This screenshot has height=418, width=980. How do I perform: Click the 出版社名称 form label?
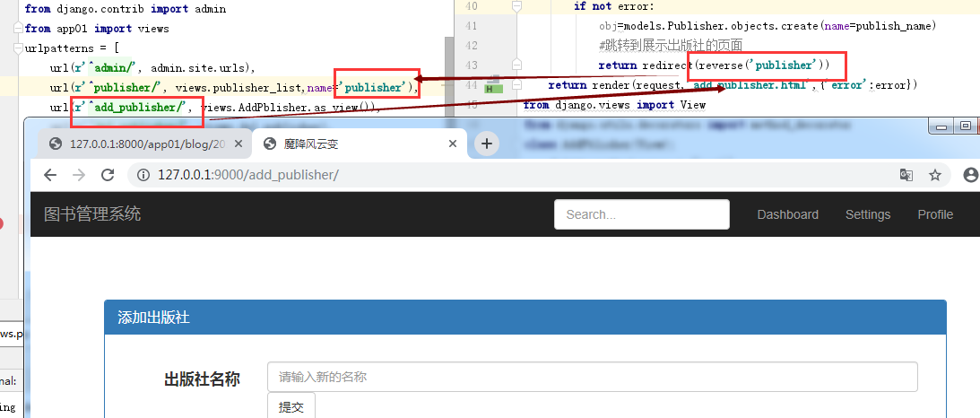(202, 379)
